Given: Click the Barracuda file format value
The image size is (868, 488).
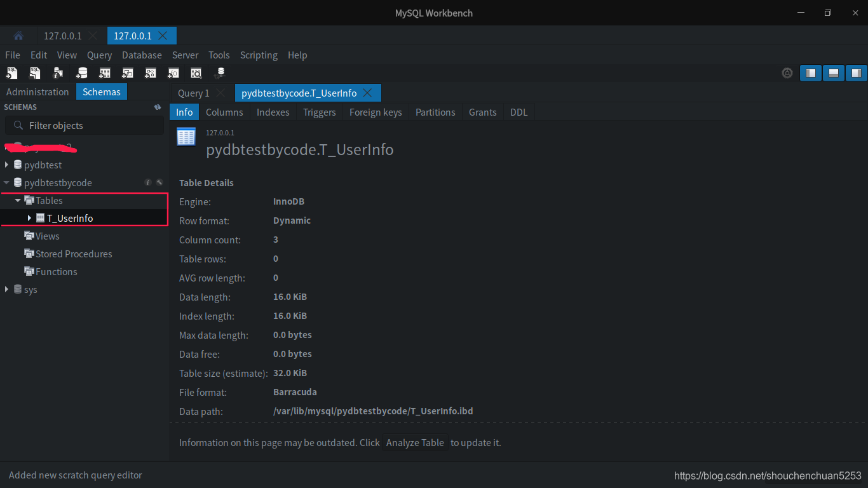Looking at the screenshot, I should point(295,392).
